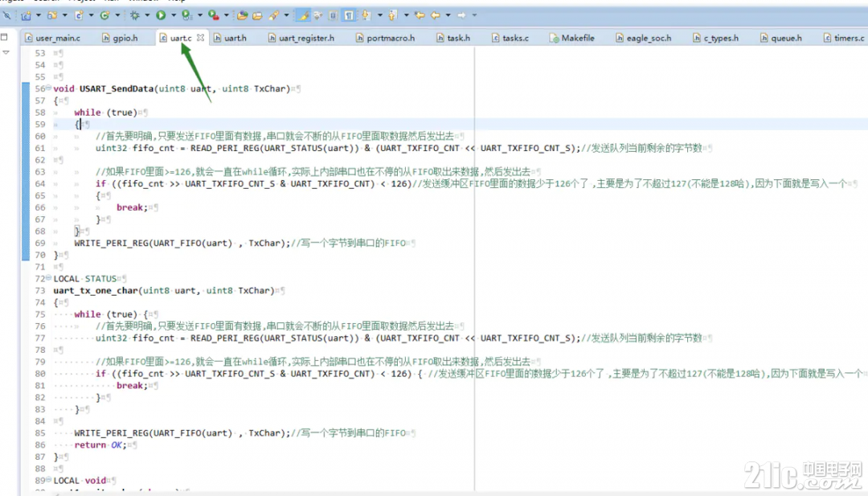
Task: Click the break statement on line 66
Action: point(133,207)
